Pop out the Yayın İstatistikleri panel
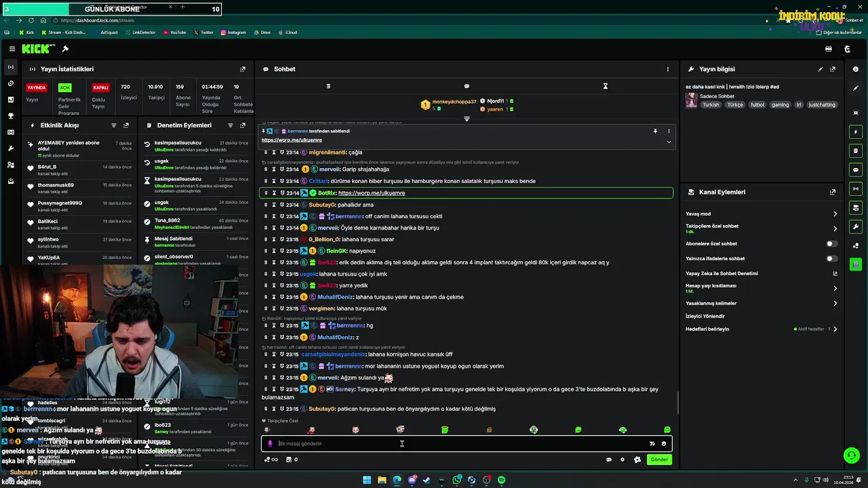The height and width of the screenshot is (488, 868). [243, 69]
